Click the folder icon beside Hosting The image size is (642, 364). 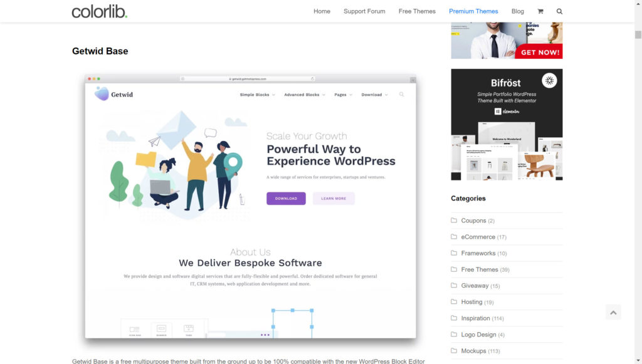click(454, 302)
